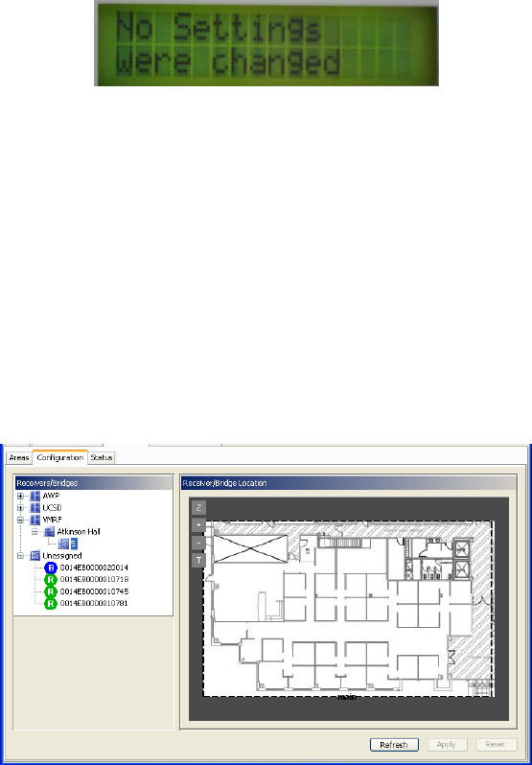Expand the UCSD tree node
The image size is (532, 765).
(20, 507)
